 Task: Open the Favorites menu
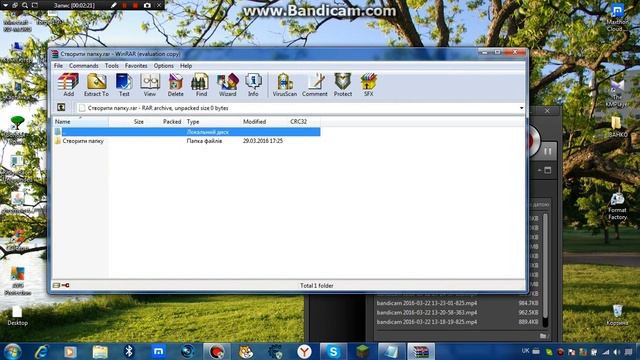pos(136,65)
